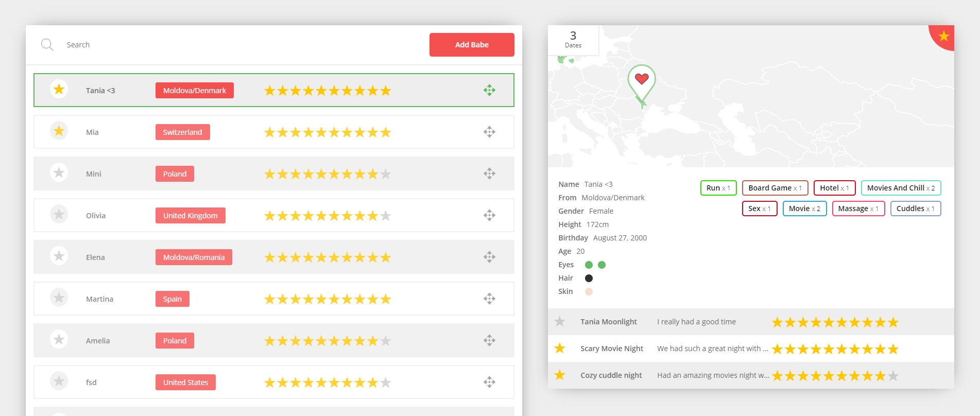Click the move handle icon for Mia
The width and height of the screenshot is (980, 416).
click(489, 132)
